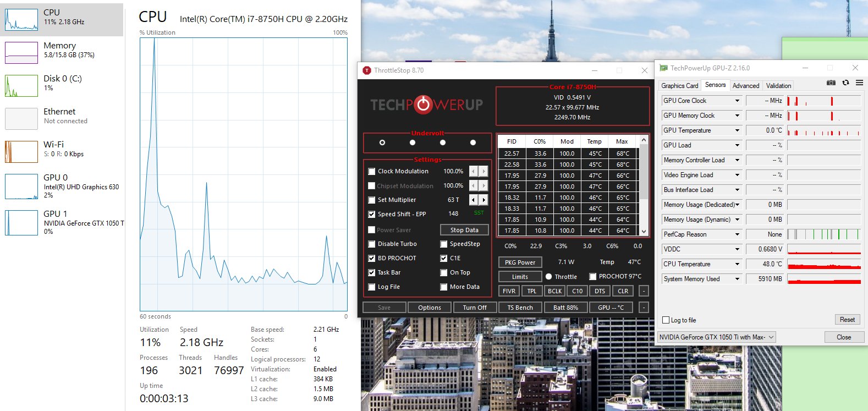Click the Close button in GPU-Z
Viewport: 868px width, 411px height.
point(844,337)
